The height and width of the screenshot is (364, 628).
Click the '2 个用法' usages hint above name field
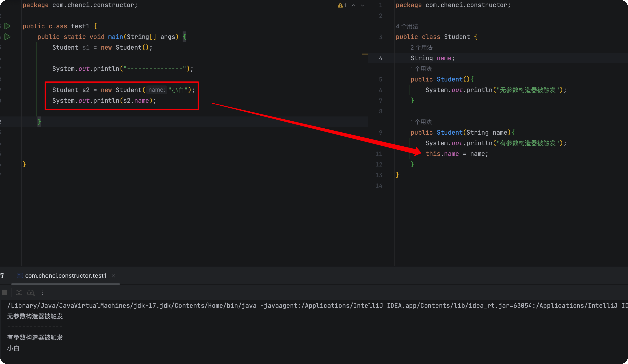click(421, 48)
